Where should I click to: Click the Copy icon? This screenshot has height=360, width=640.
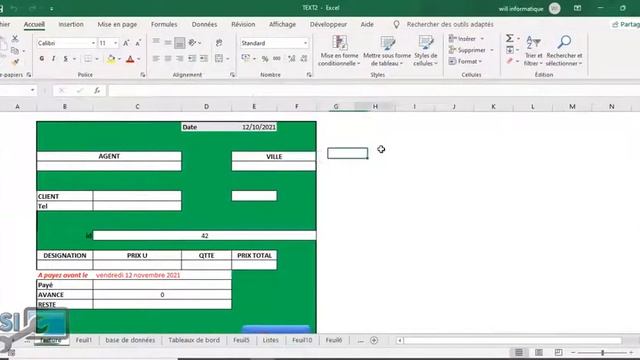click(15, 51)
